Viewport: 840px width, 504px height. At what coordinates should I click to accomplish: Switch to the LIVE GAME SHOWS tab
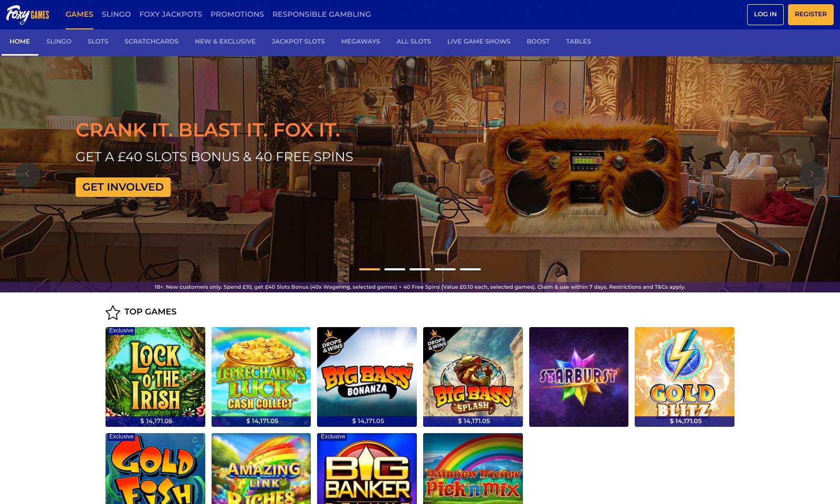click(x=478, y=41)
